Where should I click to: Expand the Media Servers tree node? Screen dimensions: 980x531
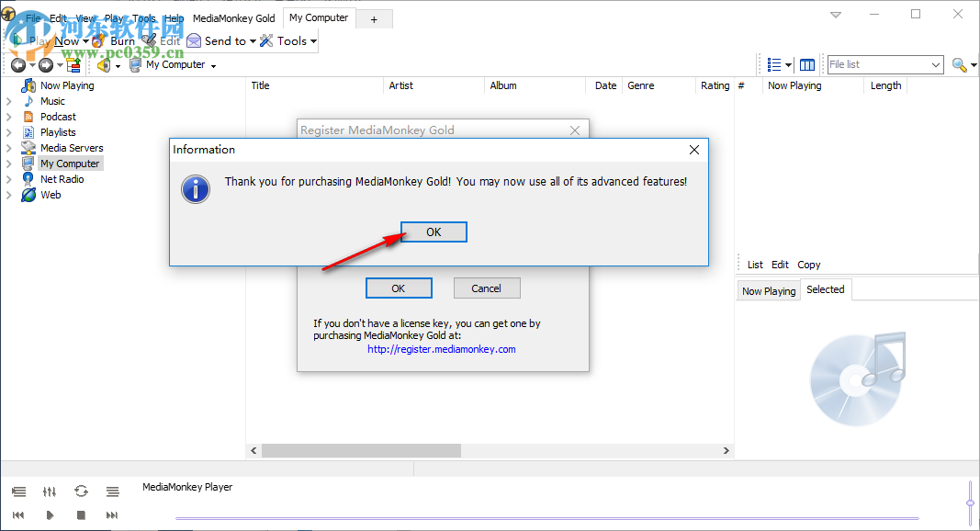coord(9,148)
